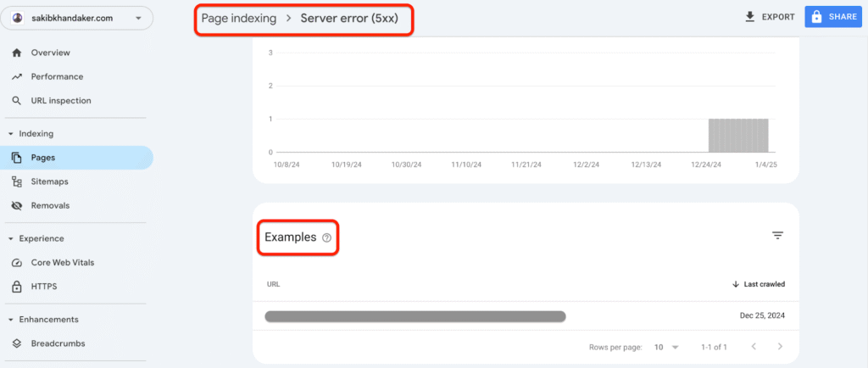Open the URL inspection search tool

[60, 101]
